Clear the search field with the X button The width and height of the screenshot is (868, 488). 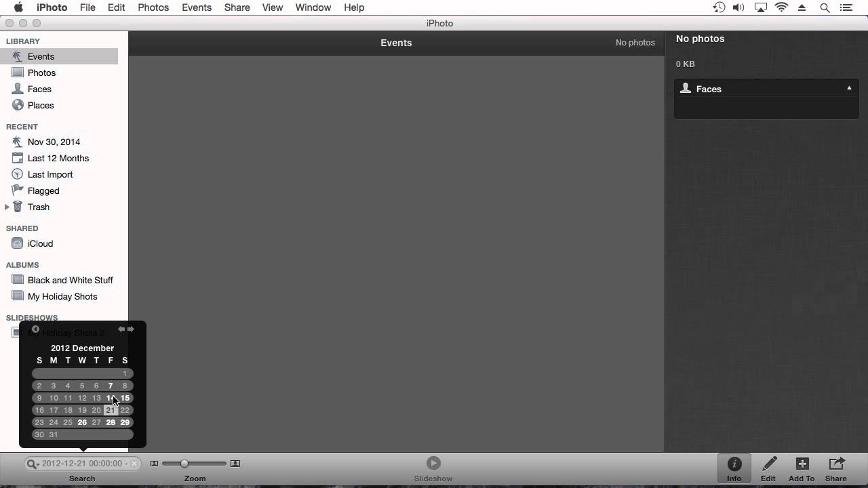pos(134,464)
